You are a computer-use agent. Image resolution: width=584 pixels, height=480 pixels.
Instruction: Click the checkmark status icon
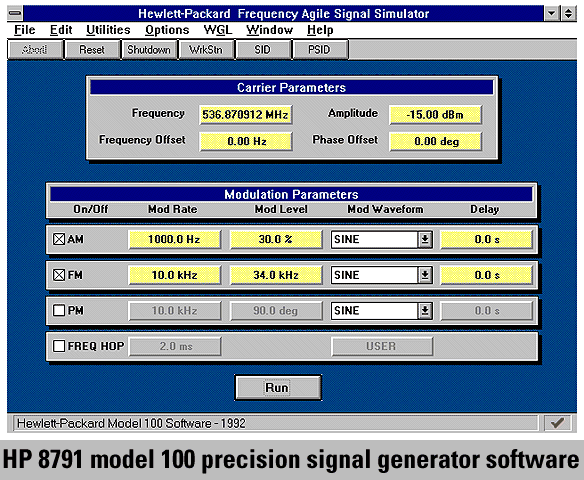[x=557, y=423]
